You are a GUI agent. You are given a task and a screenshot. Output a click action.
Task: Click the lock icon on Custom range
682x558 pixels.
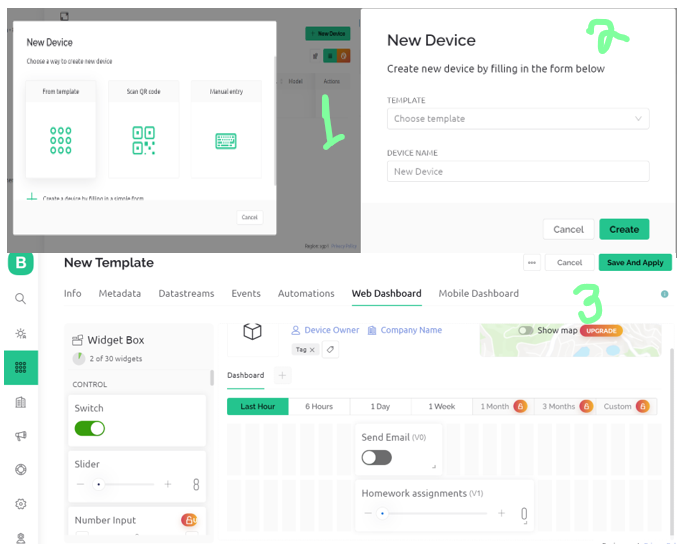[642, 406]
